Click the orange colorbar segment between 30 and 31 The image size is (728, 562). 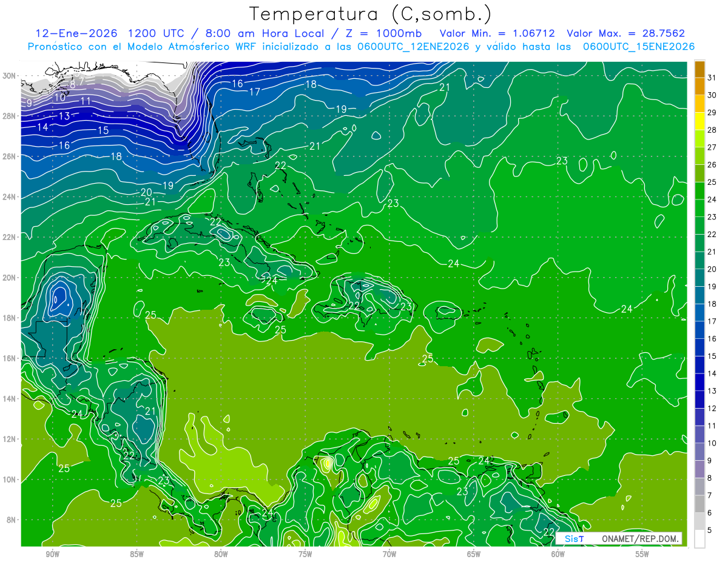(x=699, y=86)
